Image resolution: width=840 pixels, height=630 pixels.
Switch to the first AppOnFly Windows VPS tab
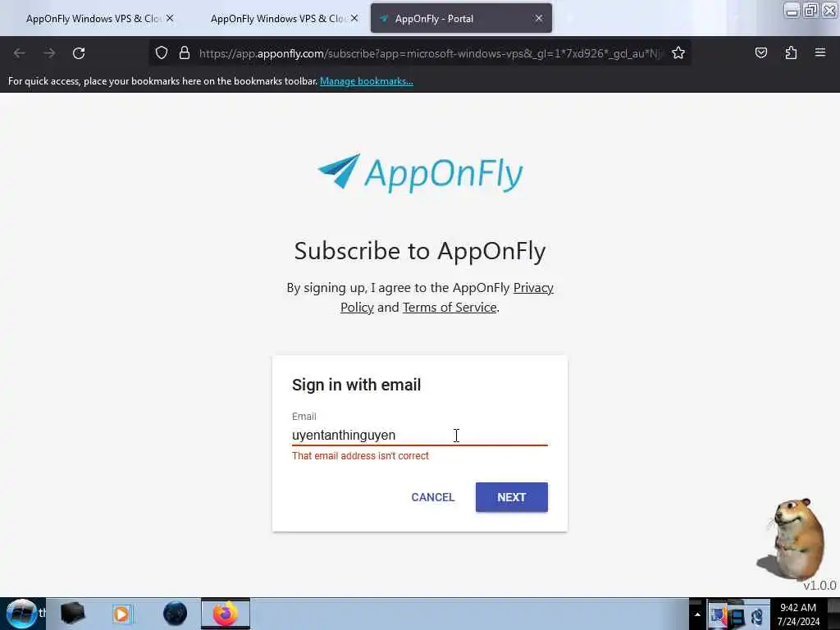(x=93, y=19)
